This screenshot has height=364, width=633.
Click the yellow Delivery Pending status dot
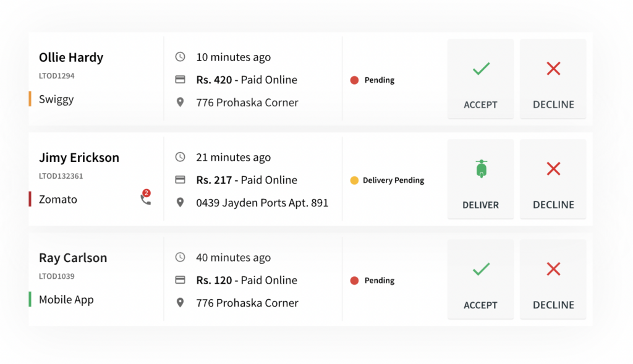coord(354,180)
